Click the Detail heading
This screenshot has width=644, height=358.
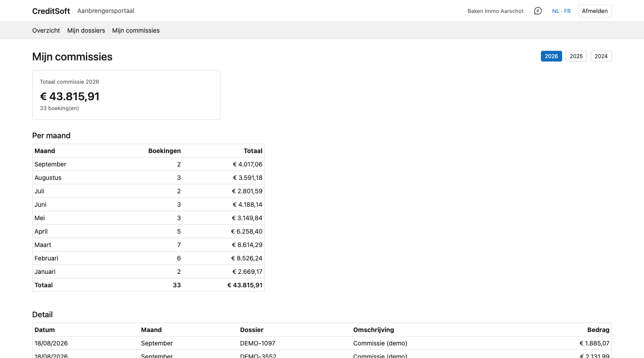click(42, 315)
